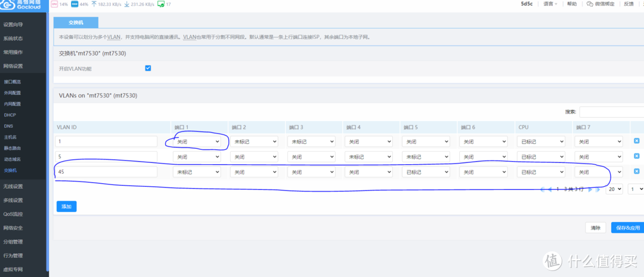Open 端口 3 dropdown for VLAN 1
Image resolution: width=644 pixels, height=277 pixels.
click(x=311, y=142)
